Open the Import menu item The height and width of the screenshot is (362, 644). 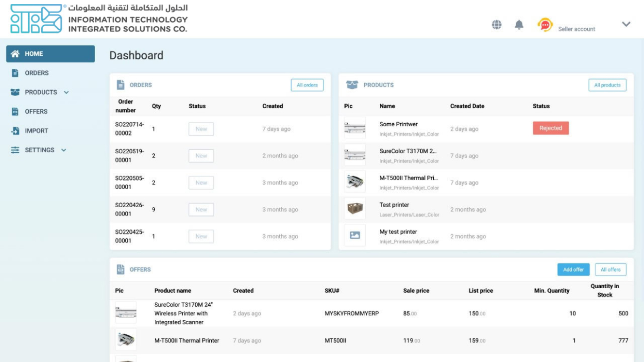coord(36,131)
